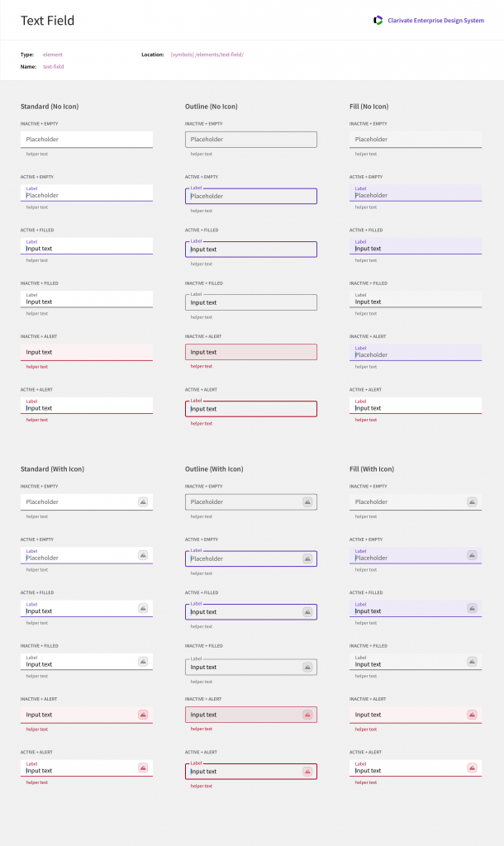Click Standard No Icon active alert input field
This screenshot has width=504, height=846.
point(87,406)
